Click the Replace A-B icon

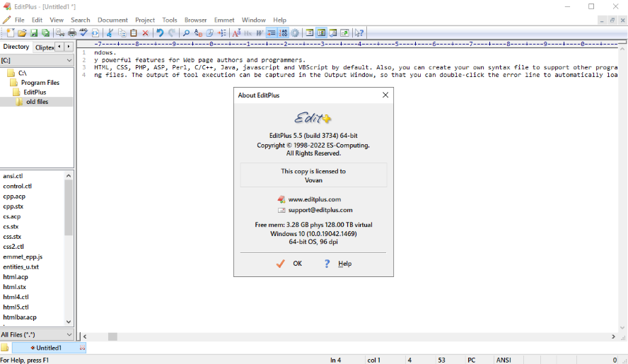point(198,33)
